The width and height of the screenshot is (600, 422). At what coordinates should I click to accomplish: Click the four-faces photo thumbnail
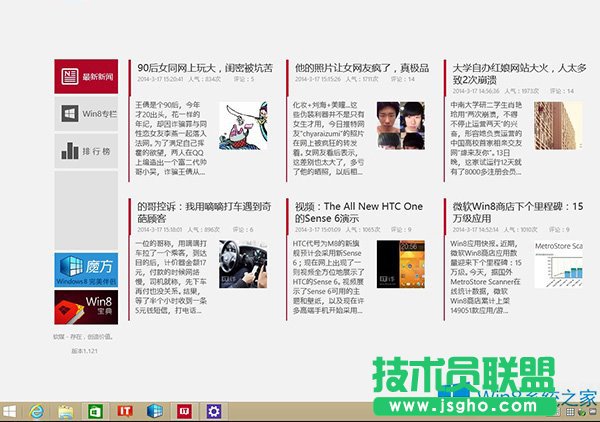(401, 125)
